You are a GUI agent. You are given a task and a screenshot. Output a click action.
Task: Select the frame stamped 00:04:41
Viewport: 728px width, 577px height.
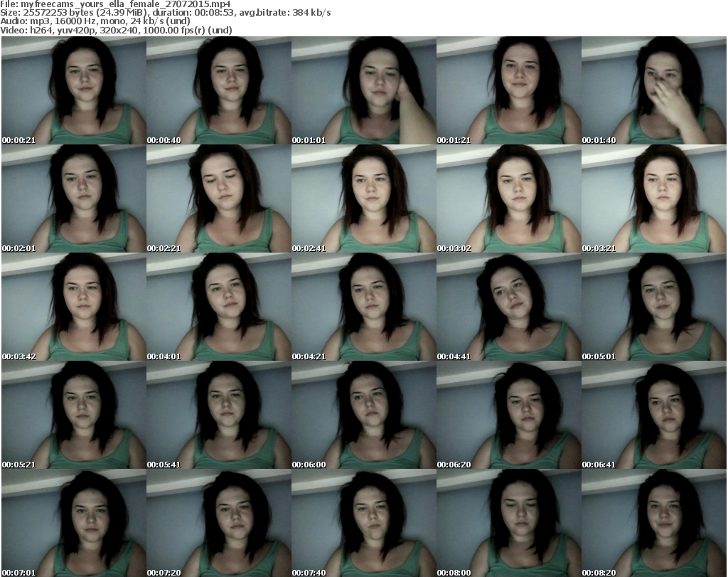tap(509, 307)
